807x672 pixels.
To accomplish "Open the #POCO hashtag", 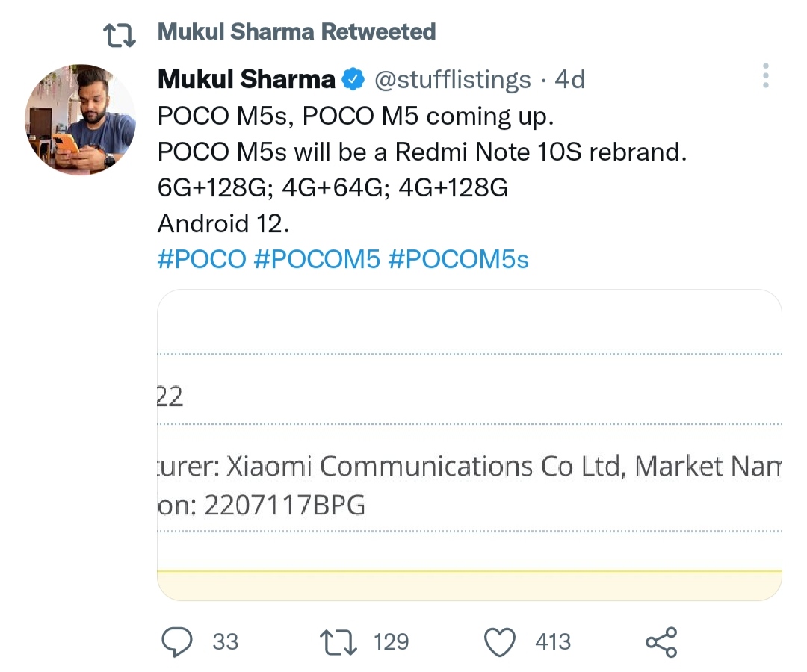I will (x=202, y=259).
